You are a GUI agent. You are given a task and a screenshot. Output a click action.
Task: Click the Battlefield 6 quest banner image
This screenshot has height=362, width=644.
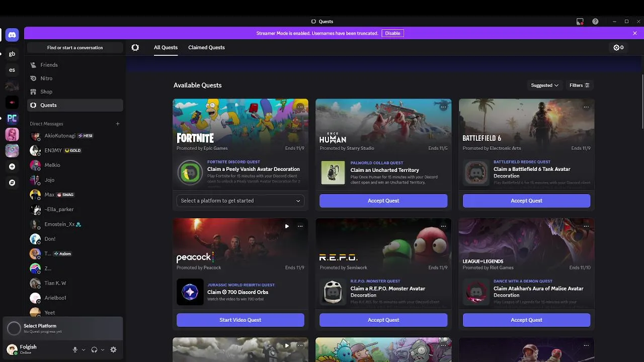click(x=526, y=125)
